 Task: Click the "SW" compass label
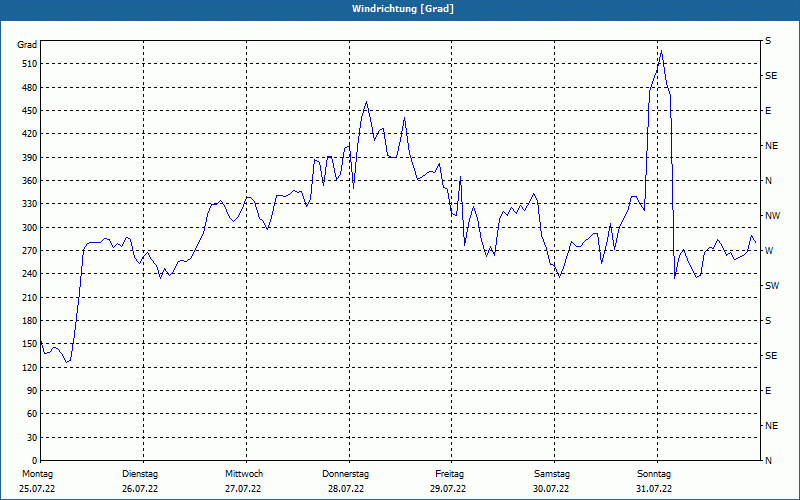click(x=772, y=286)
